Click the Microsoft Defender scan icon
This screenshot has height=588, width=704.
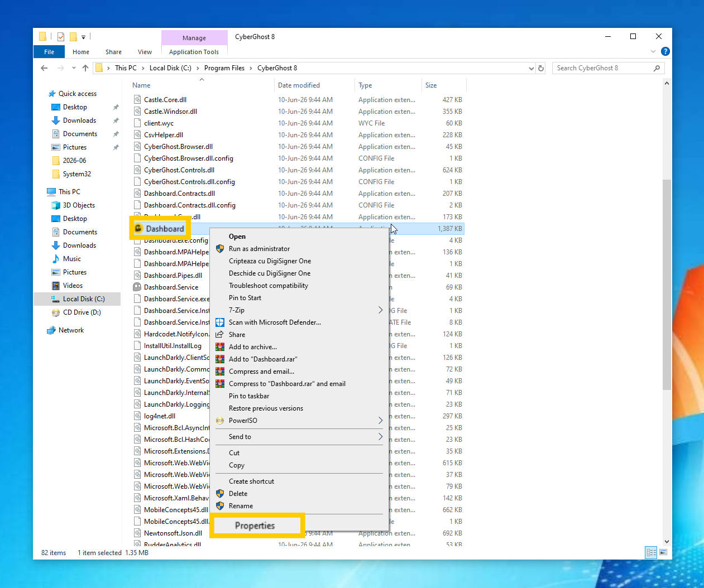pos(220,322)
